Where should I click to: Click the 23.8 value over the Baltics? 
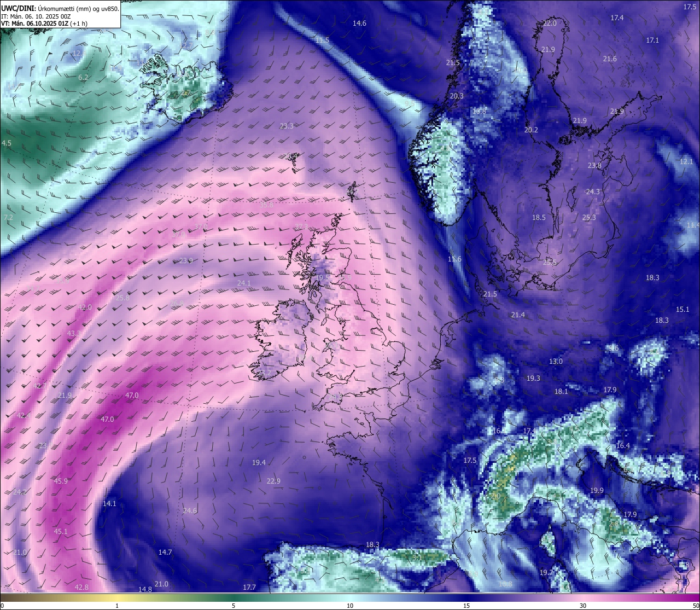pyautogui.click(x=594, y=166)
